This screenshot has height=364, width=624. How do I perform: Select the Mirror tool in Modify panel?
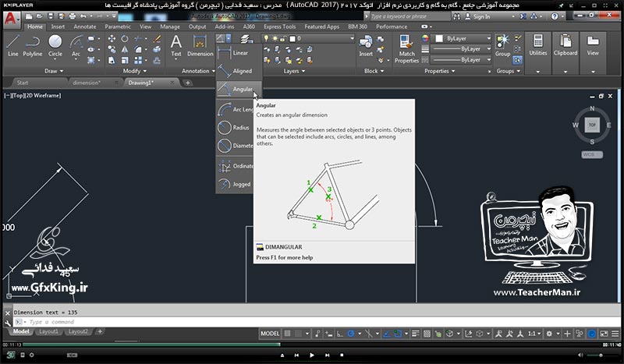click(125, 49)
